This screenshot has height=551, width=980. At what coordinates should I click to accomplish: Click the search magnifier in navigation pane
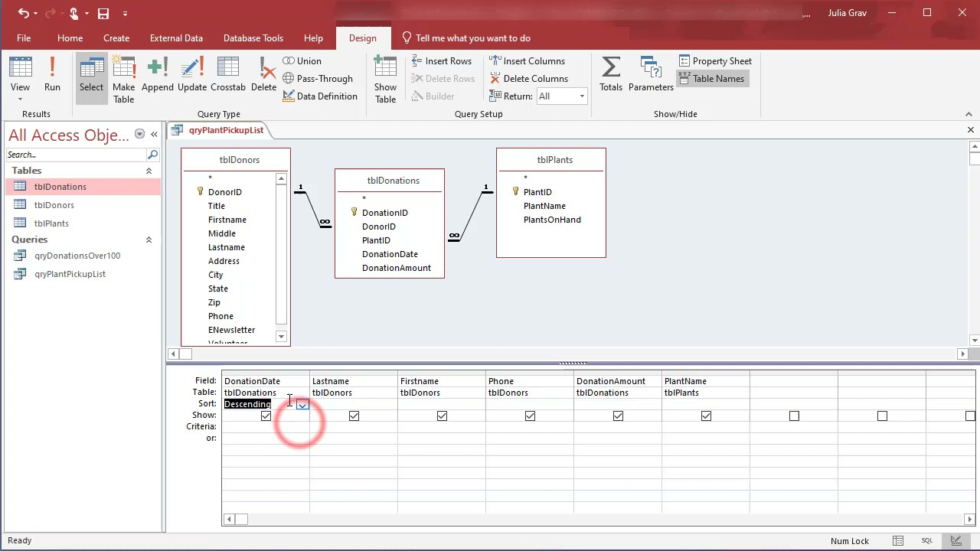[x=152, y=155]
